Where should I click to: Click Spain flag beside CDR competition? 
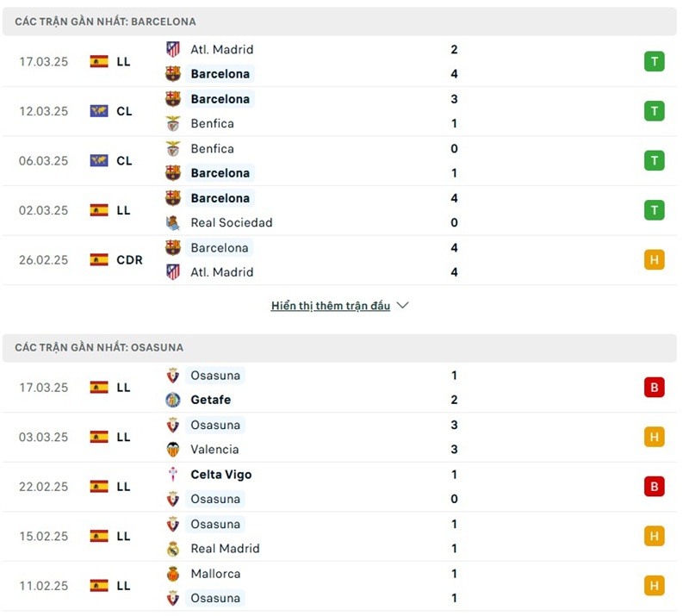coord(99,259)
